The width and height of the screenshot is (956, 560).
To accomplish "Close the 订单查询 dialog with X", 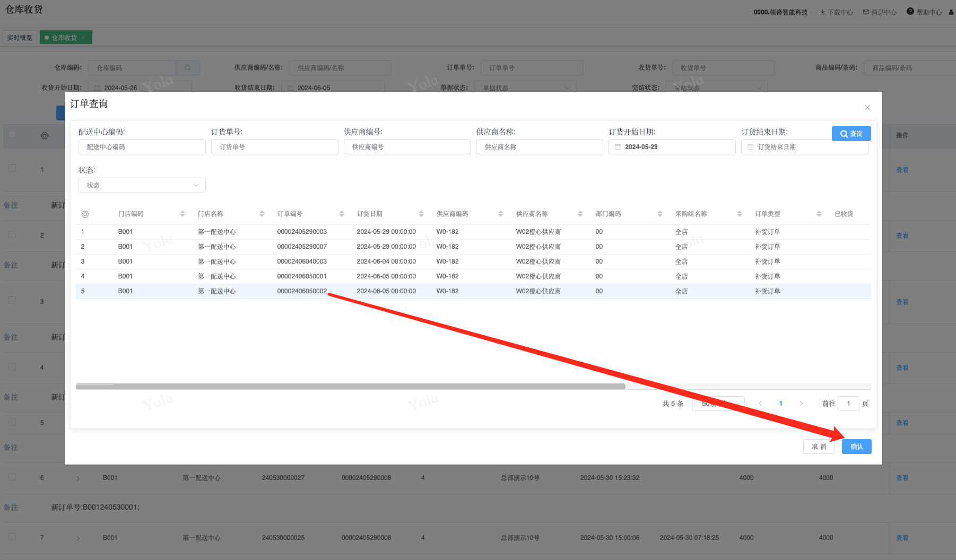I will tap(867, 108).
